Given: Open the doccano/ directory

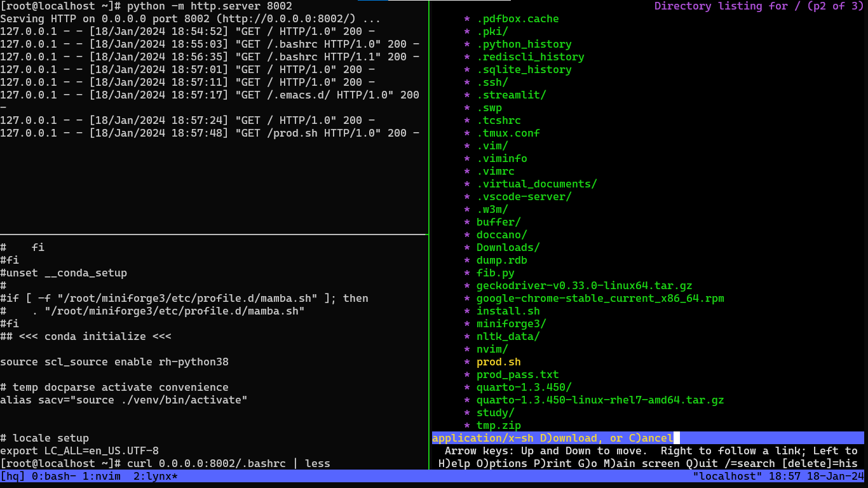Looking at the screenshot, I should coord(502,235).
